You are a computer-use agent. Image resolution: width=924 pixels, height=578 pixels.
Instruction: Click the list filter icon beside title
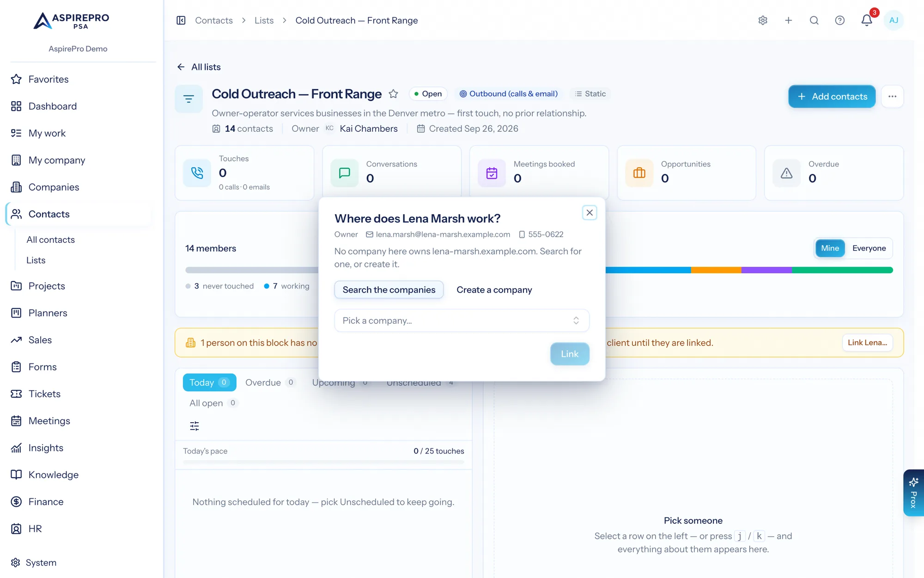188,98
